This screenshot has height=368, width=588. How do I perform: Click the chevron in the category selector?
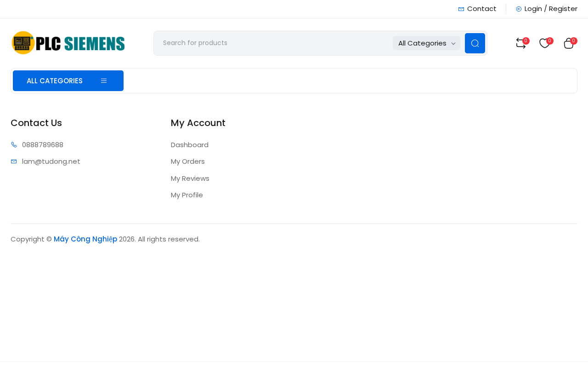point(453,44)
